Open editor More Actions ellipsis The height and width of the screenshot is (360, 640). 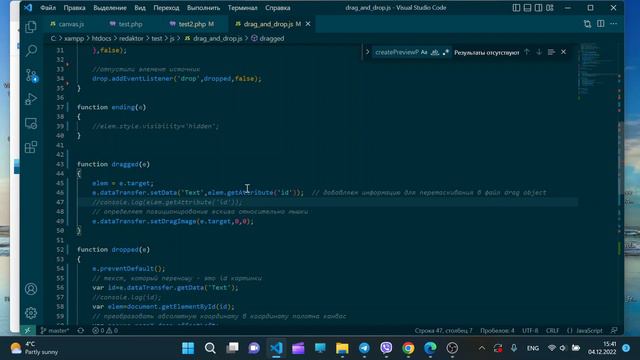point(613,24)
